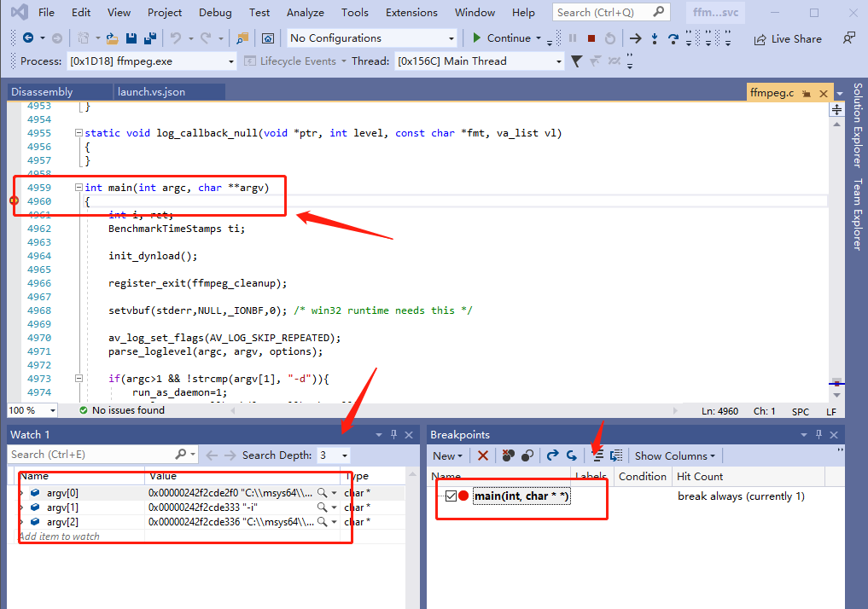Image resolution: width=868 pixels, height=609 pixels.
Task: Delete the selected breakpoint with the red X
Action: pos(483,455)
